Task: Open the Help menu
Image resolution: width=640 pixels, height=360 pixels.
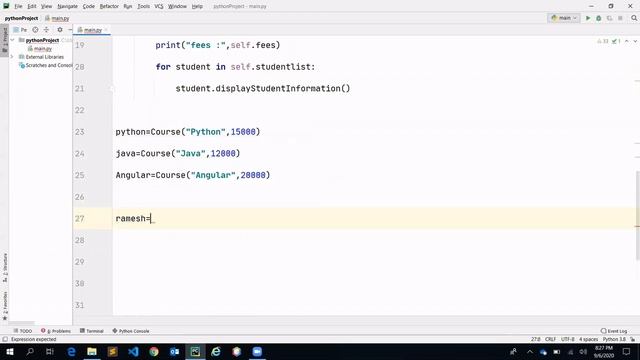Action: (x=197, y=7)
